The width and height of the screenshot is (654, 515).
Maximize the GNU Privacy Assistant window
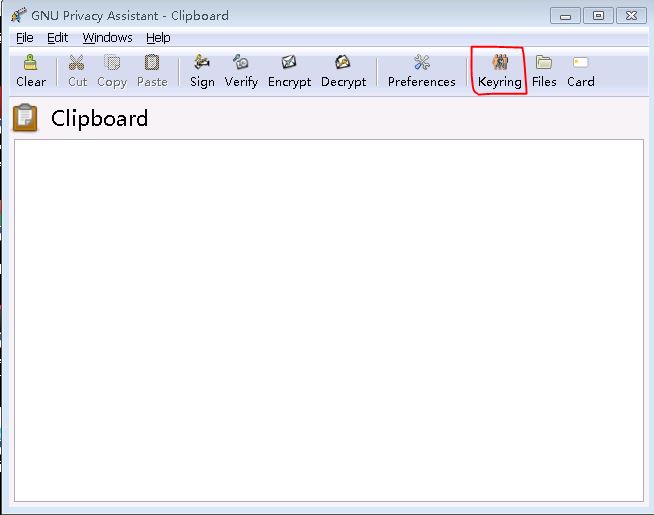(x=598, y=16)
